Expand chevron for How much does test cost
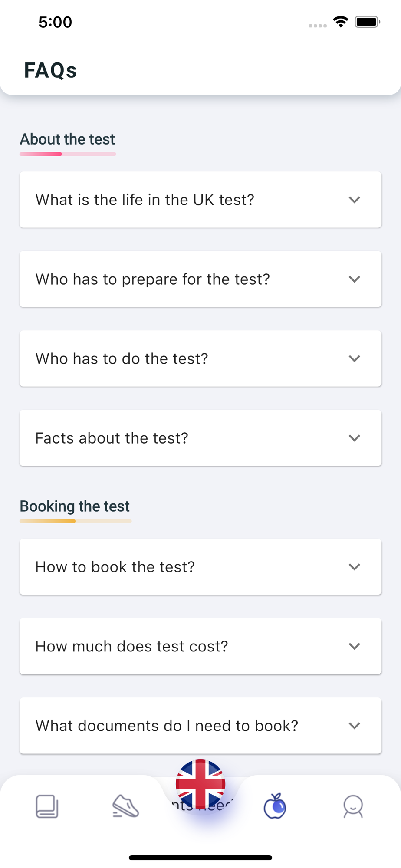 point(355,646)
